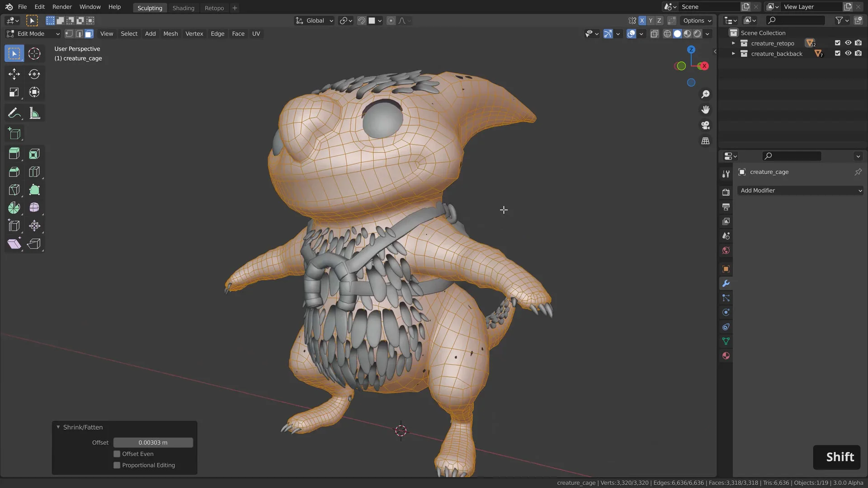868x488 pixels.
Task: Open the Render menu
Action: 62,7
